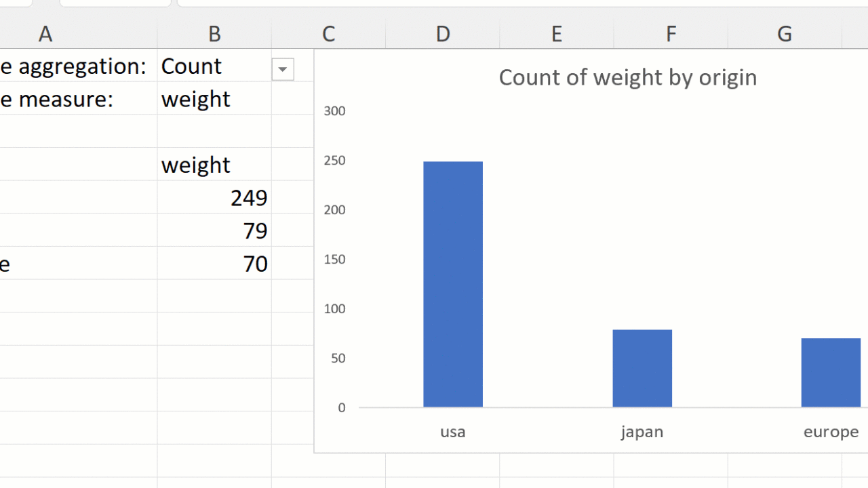The width and height of the screenshot is (868, 488).
Task: Select the chart title 'Count of weight by origin'
Action: point(627,77)
